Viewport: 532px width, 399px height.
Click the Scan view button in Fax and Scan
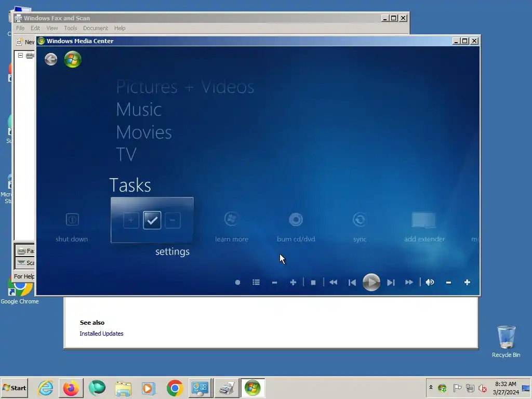point(25,262)
